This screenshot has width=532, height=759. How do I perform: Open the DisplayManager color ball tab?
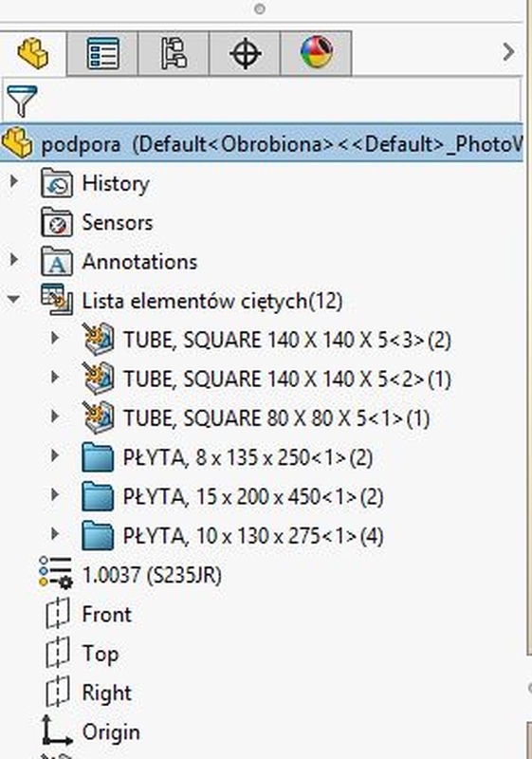[317, 53]
